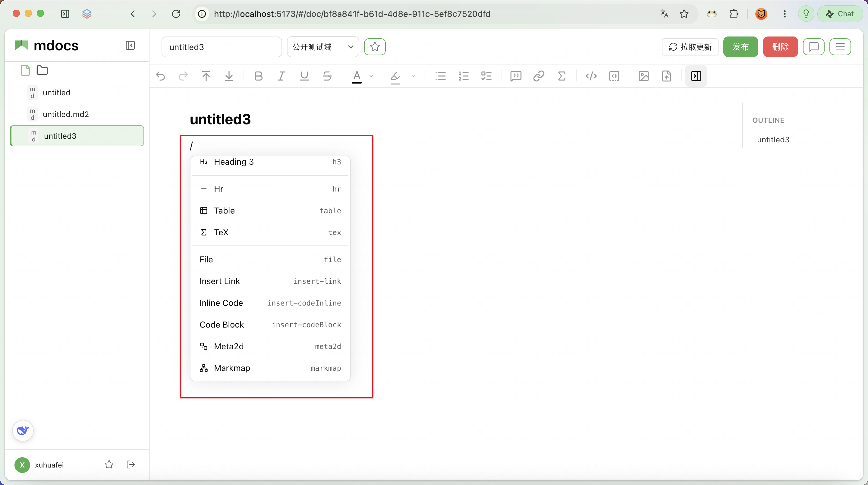Choose Insert Link from slash menu

(x=270, y=281)
